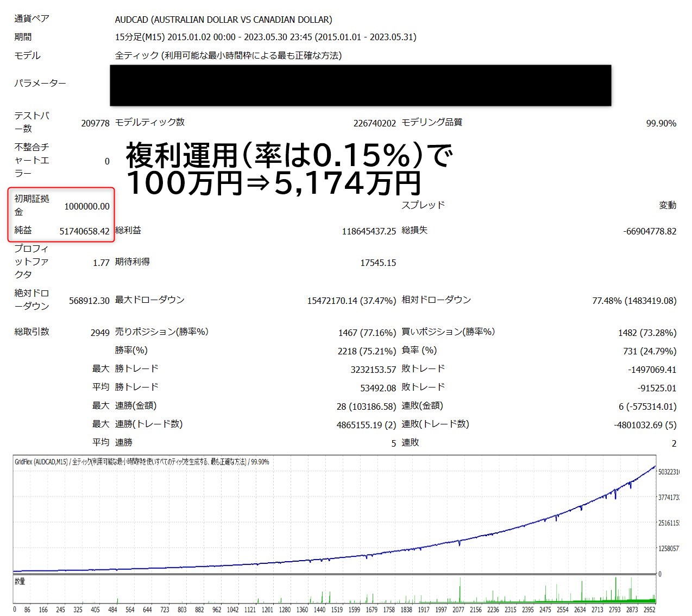Select the modelling quality 99.90%
The image size is (692, 616).
click(661, 123)
